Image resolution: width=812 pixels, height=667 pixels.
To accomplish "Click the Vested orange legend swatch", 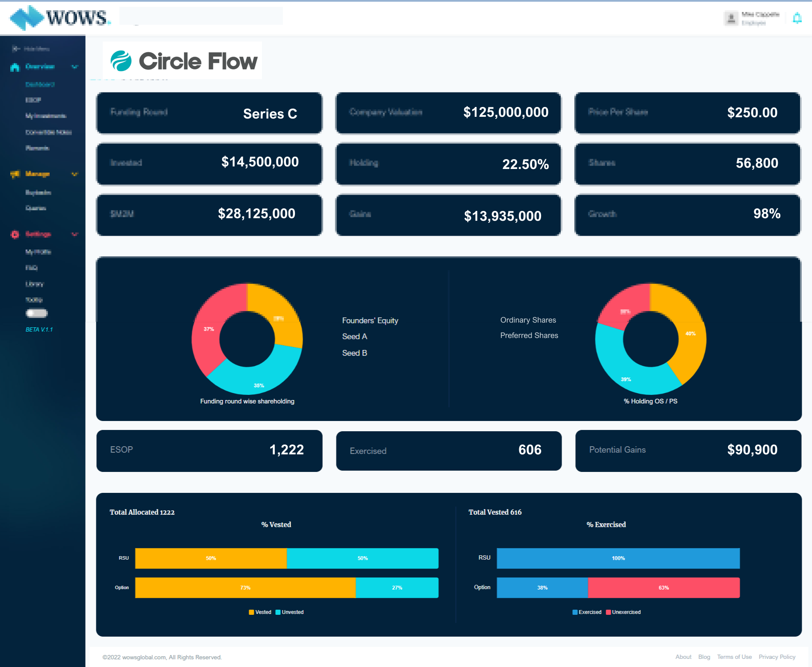I will (251, 612).
